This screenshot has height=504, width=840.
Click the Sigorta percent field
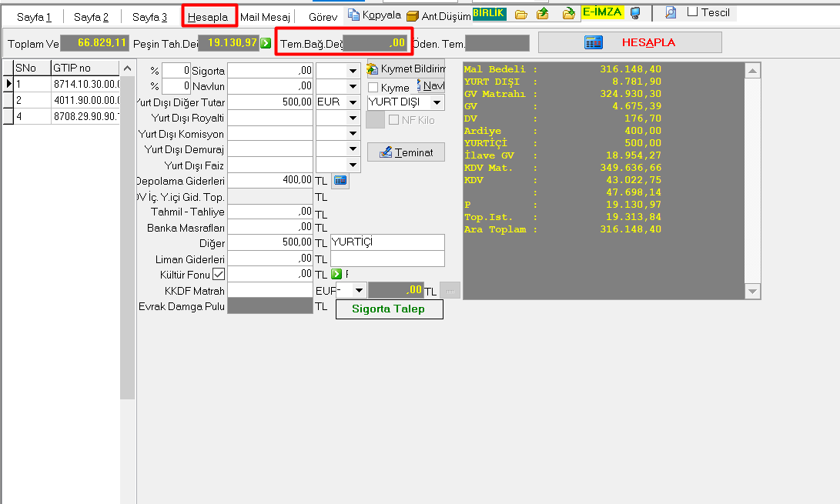(x=176, y=71)
